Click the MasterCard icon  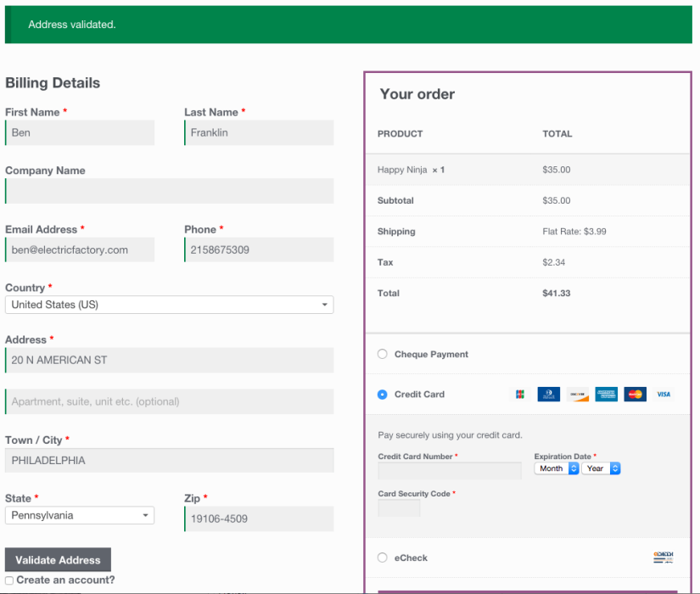(634, 394)
